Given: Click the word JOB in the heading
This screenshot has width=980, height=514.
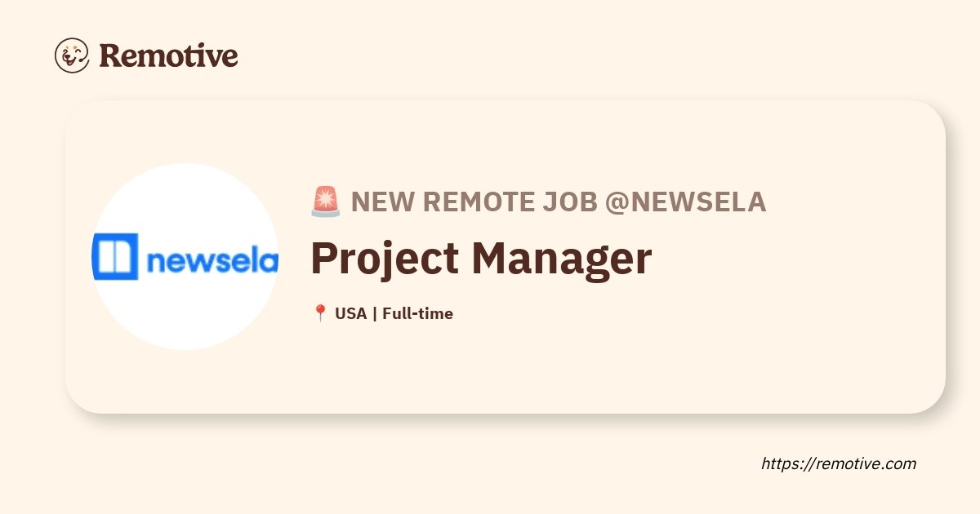Looking at the screenshot, I should (x=569, y=202).
